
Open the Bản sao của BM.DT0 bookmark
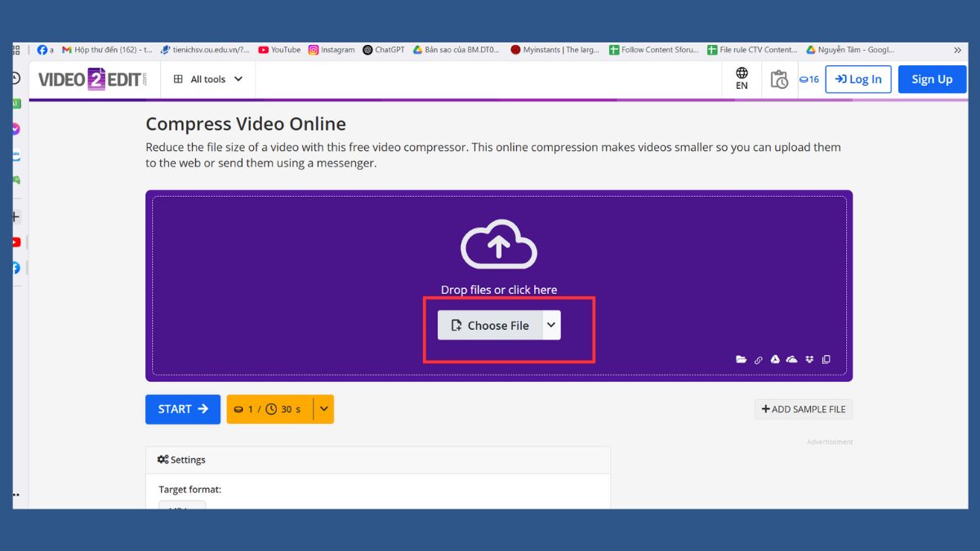point(457,50)
